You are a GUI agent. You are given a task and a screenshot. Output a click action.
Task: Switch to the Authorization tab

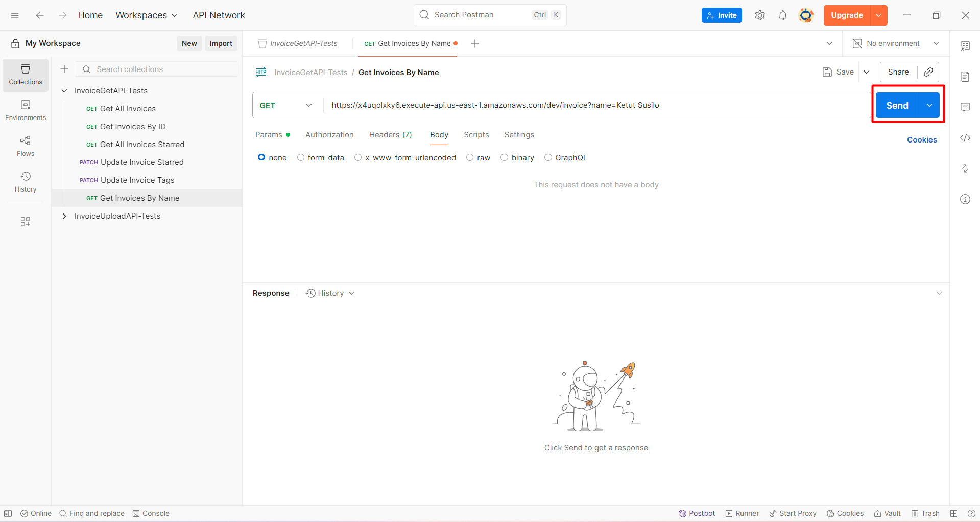pos(329,135)
